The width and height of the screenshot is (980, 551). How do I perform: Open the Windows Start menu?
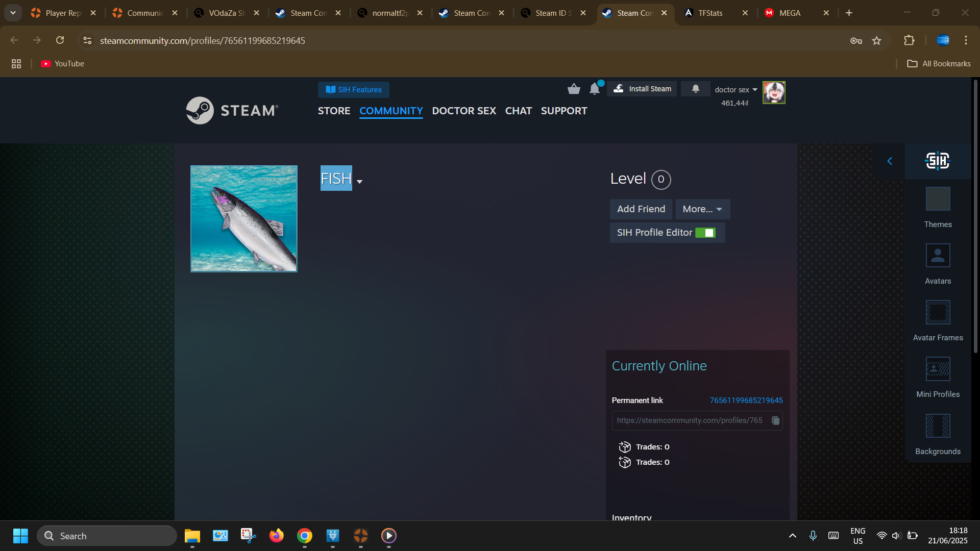(20, 536)
